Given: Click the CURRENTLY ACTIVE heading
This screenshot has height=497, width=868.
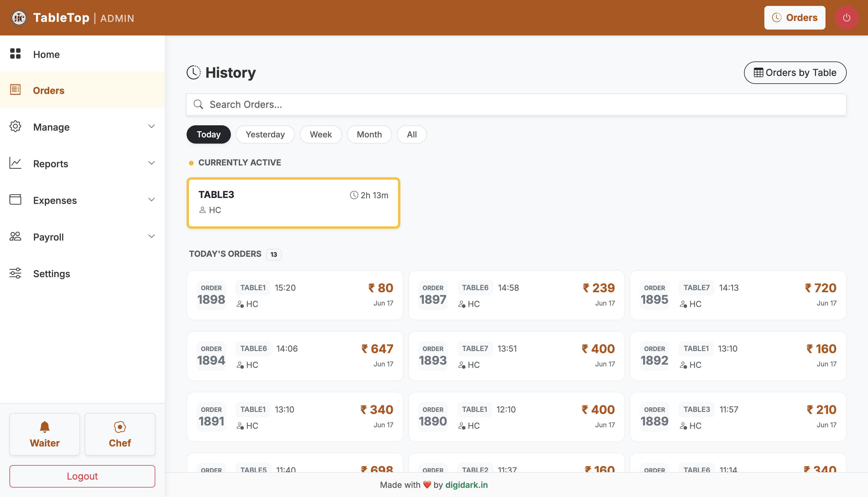Looking at the screenshot, I should [239, 163].
